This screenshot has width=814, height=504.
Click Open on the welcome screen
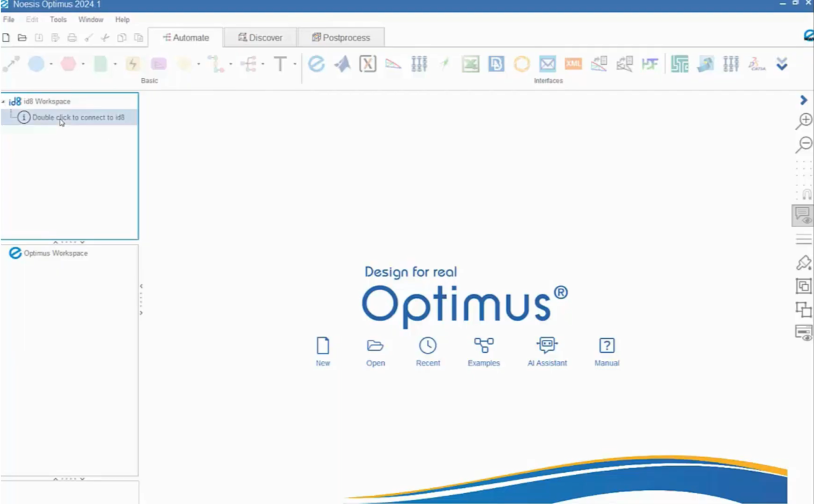tap(375, 351)
